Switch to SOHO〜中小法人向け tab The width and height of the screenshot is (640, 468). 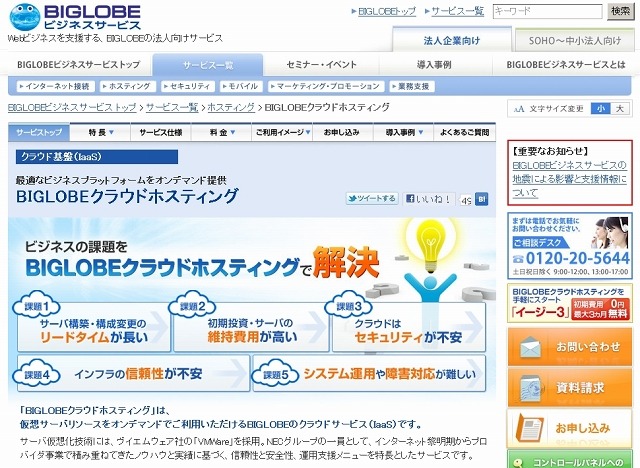click(575, 40)
